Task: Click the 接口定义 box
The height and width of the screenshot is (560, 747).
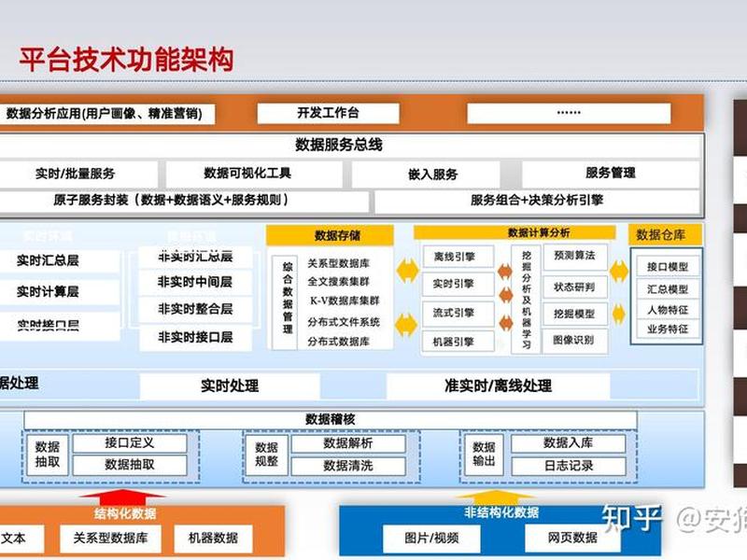Action: pyautogui.click(x=130, y=443)
